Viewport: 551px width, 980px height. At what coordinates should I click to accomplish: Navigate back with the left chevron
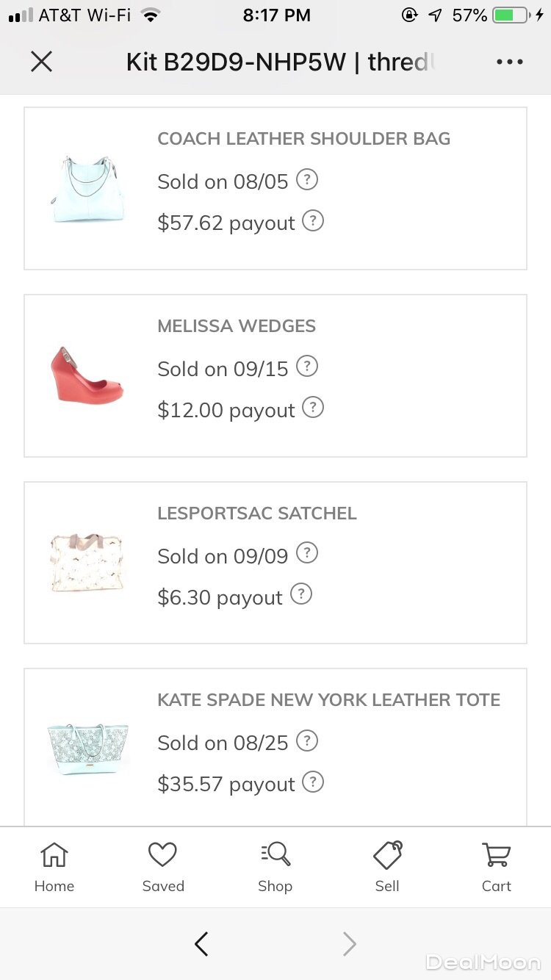201,944
